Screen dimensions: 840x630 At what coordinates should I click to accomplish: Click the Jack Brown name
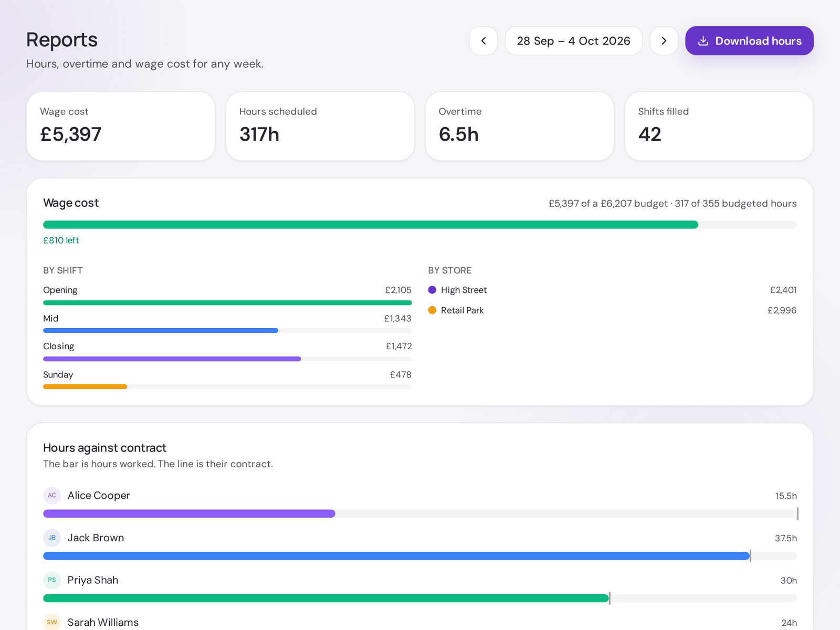tap(96, 538)
